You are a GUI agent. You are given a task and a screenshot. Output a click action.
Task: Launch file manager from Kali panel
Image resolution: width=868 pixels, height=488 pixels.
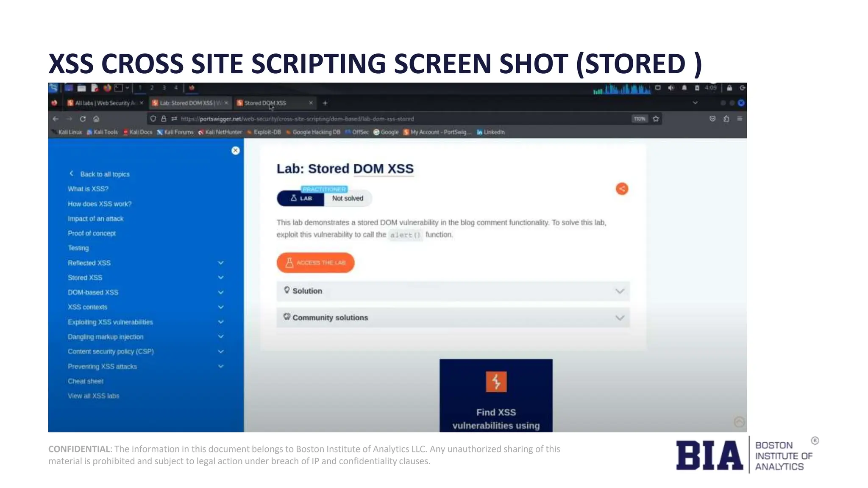pyautogui.click(x=82, y=88)
